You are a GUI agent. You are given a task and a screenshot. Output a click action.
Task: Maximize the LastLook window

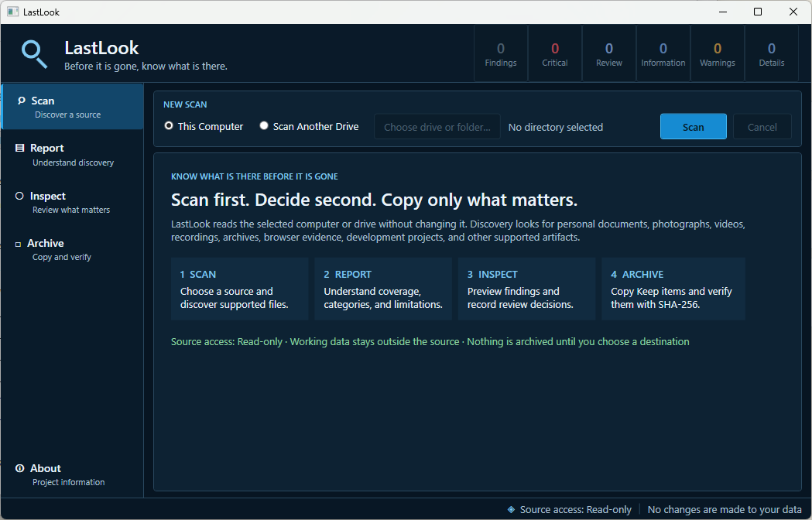758,12
